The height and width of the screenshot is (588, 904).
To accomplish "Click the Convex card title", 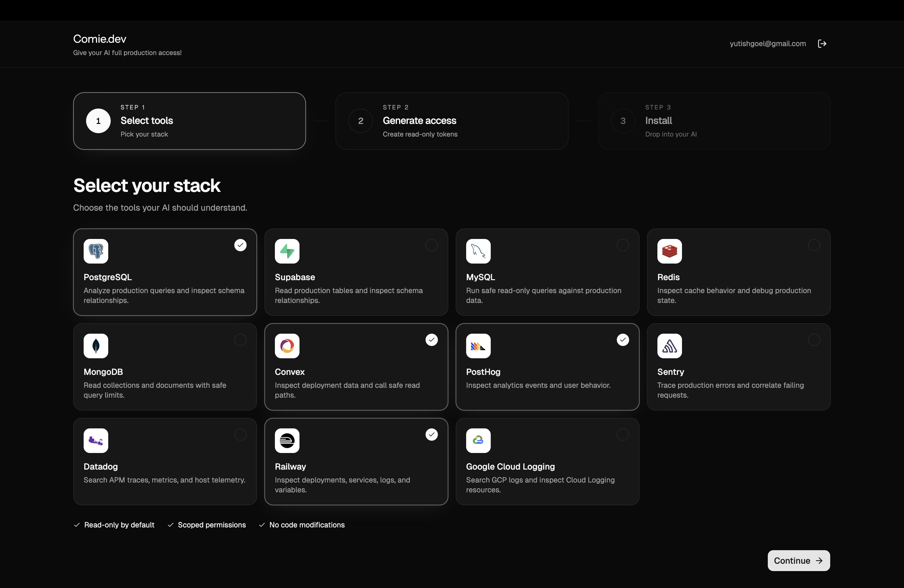I will [290, 372].
